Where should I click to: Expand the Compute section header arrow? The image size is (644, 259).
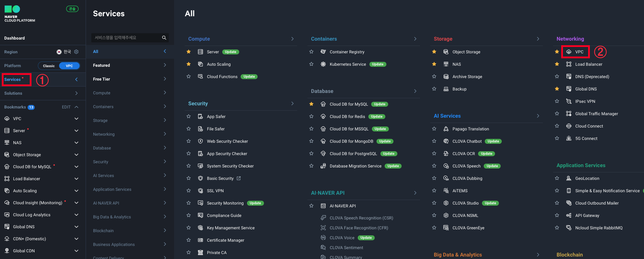pyautogui.click(x=292, y=39)
